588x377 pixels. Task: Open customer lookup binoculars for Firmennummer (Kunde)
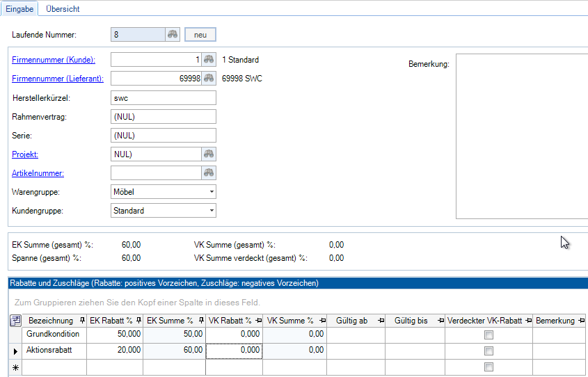click(x=208, y=60)
